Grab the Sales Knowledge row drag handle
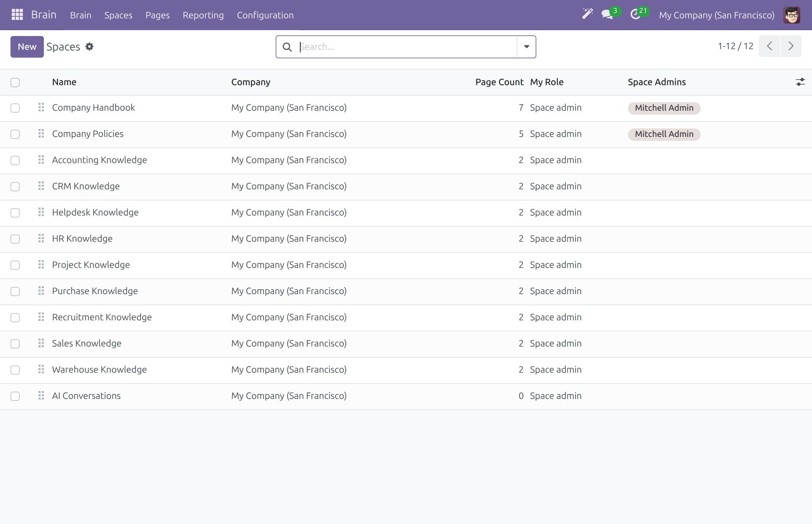The width and height of the screenshot is (812, 524). coord(41,343)
